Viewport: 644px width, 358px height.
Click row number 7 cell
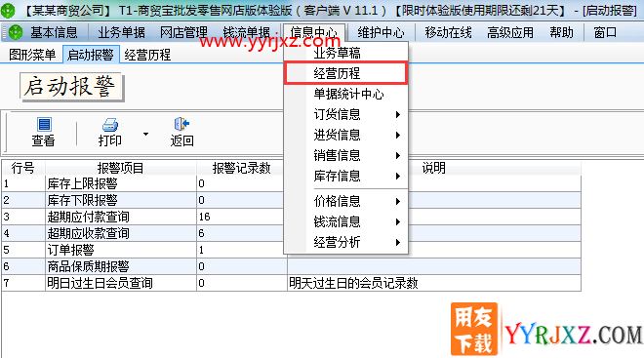[x=23, y=283]
